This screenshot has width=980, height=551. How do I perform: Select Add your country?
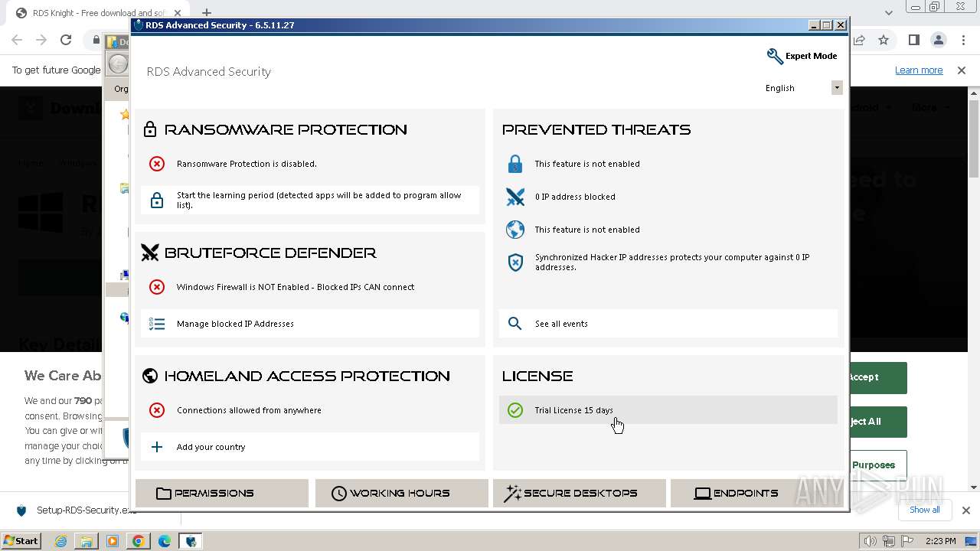(x=310, y=447)
